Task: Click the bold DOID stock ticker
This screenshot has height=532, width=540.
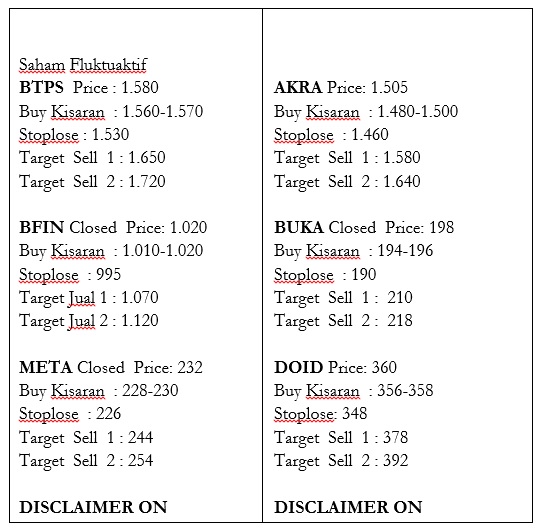Action: point(299,368)
